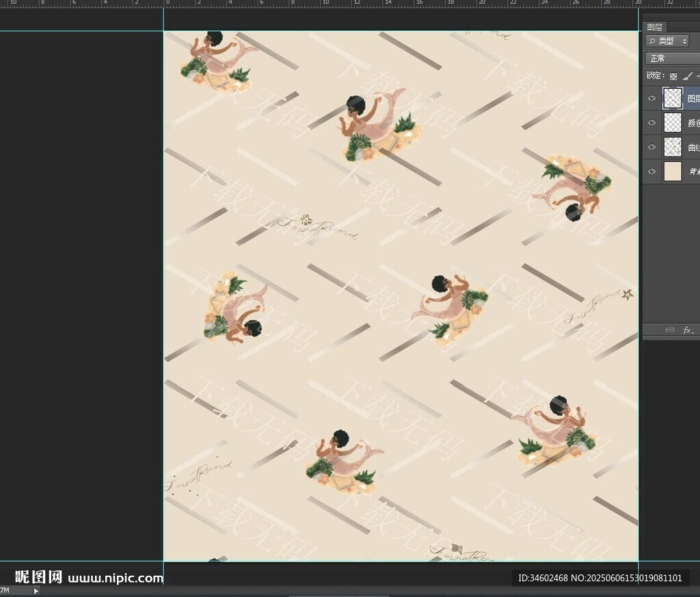Open the 类型 layer filter dropdown

[667, 41]
